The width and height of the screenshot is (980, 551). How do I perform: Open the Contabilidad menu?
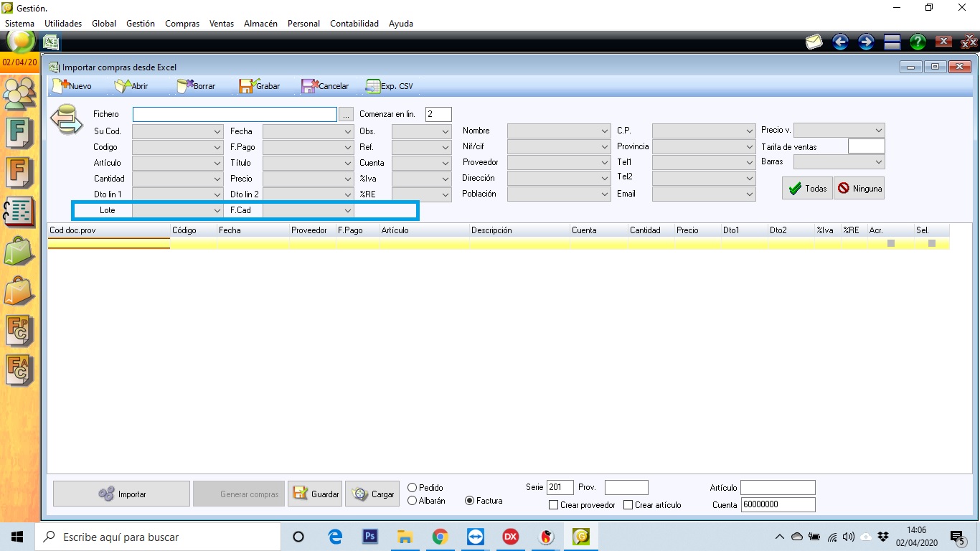coord(354,24)
